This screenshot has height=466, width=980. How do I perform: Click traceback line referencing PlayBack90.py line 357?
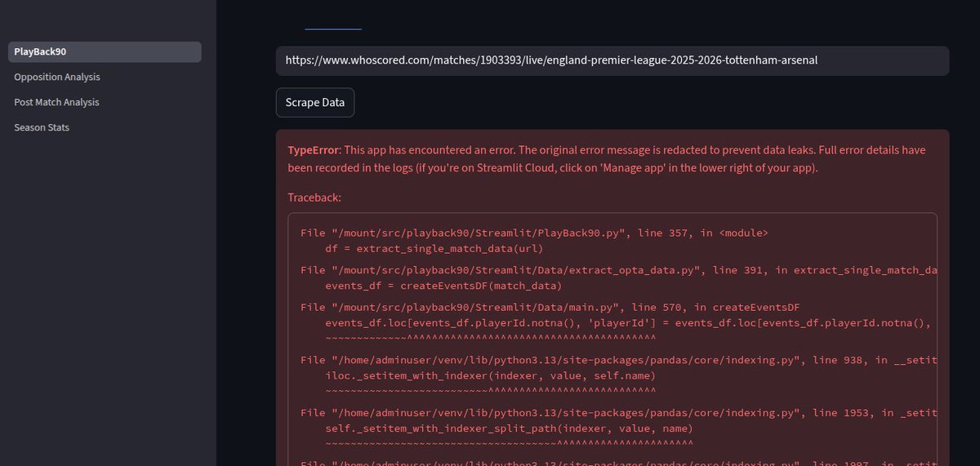click(534, 233)
